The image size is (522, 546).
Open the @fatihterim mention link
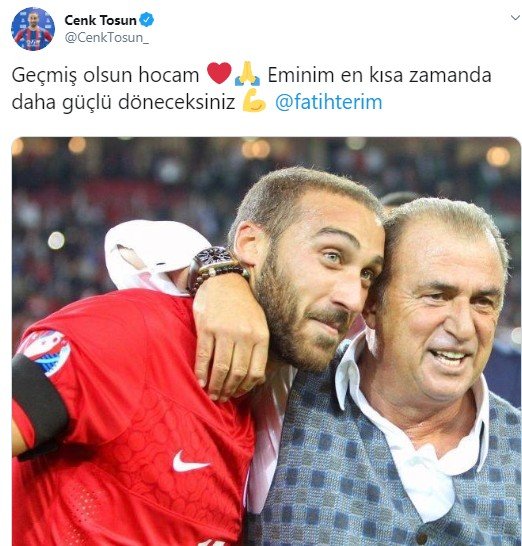[x=328, y=102]
